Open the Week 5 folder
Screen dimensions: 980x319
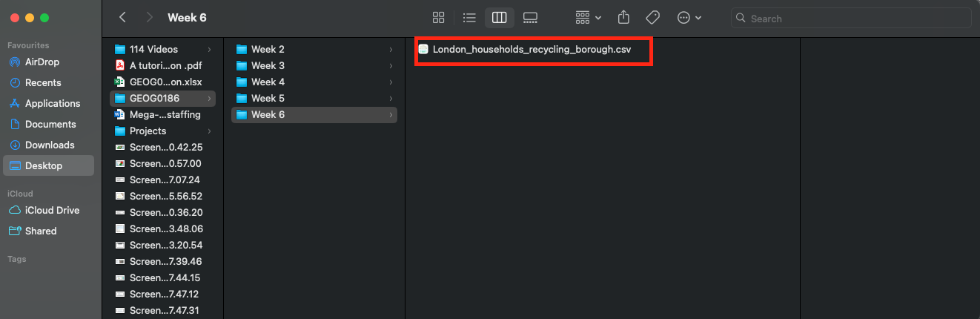[x=268, y=99]
